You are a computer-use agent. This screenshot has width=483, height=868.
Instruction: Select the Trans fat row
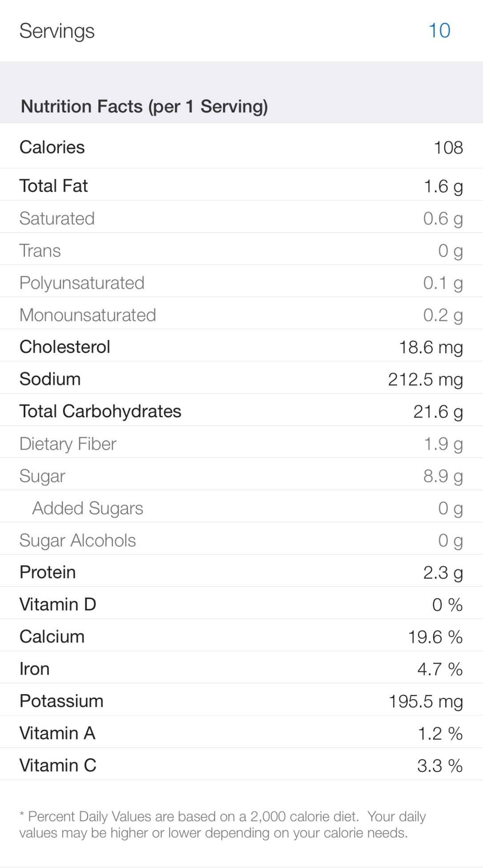pyautogui.click(x=241, y=250)
